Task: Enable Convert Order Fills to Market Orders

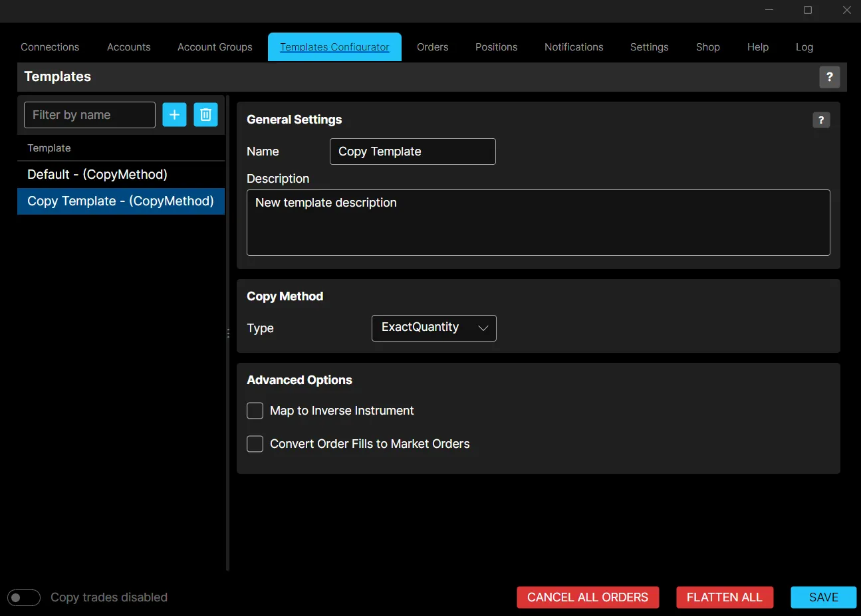Action: pyautogui.click(x=255, y=444)
